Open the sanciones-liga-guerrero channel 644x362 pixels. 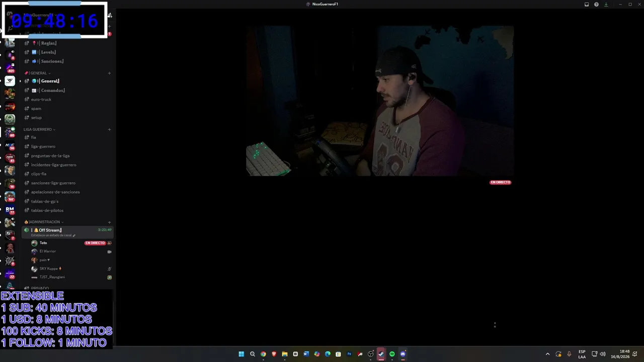point(67,183)
